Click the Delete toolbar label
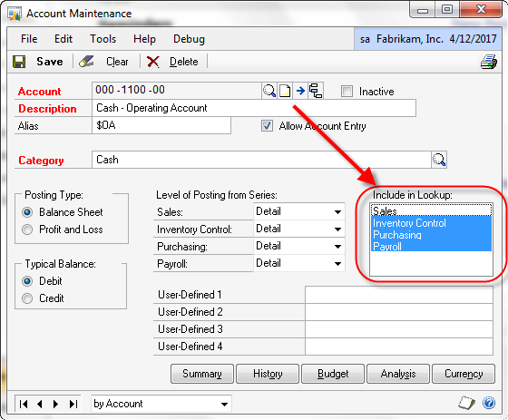This screenshot has width=508, height=420. click(x=183, y=62)
